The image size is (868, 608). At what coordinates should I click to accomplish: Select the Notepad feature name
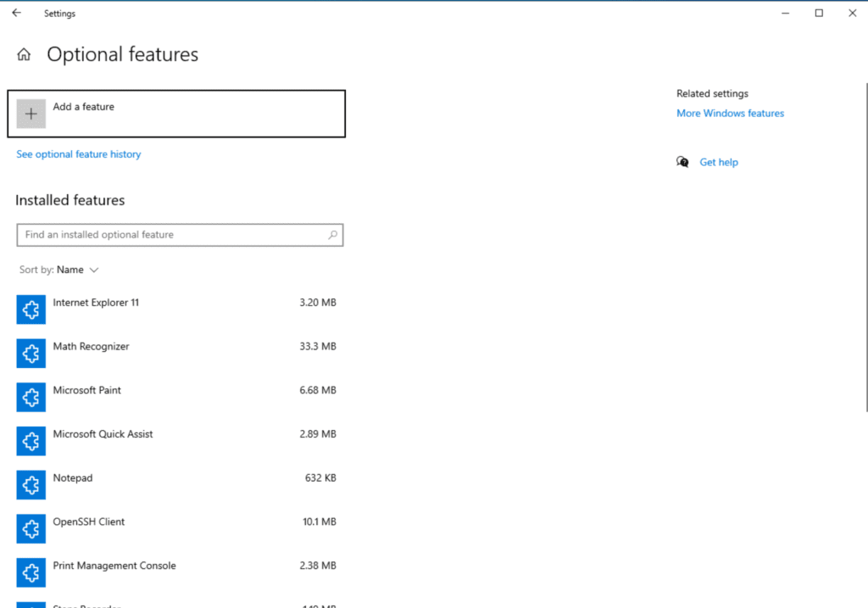(x=73, y=478)
